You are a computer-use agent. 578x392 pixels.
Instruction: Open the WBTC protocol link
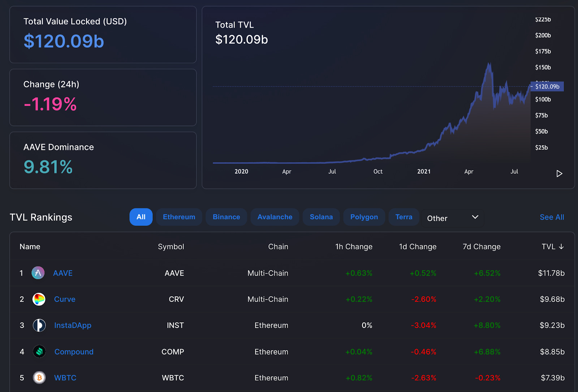[65, 378]
